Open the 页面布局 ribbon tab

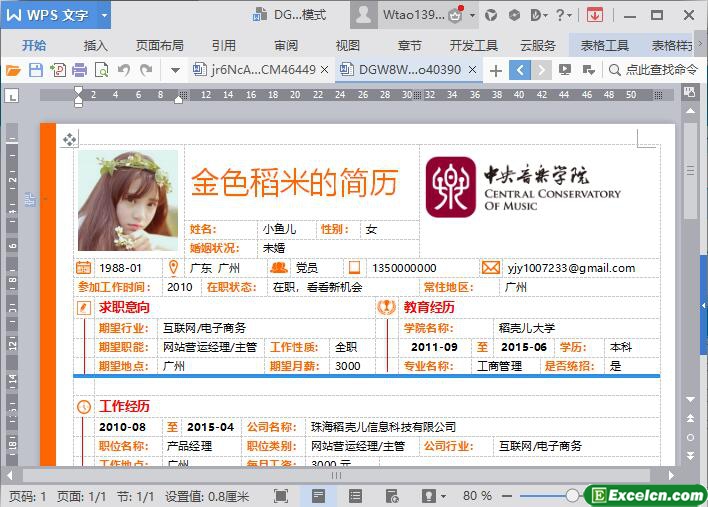click(x=159, y=46)
